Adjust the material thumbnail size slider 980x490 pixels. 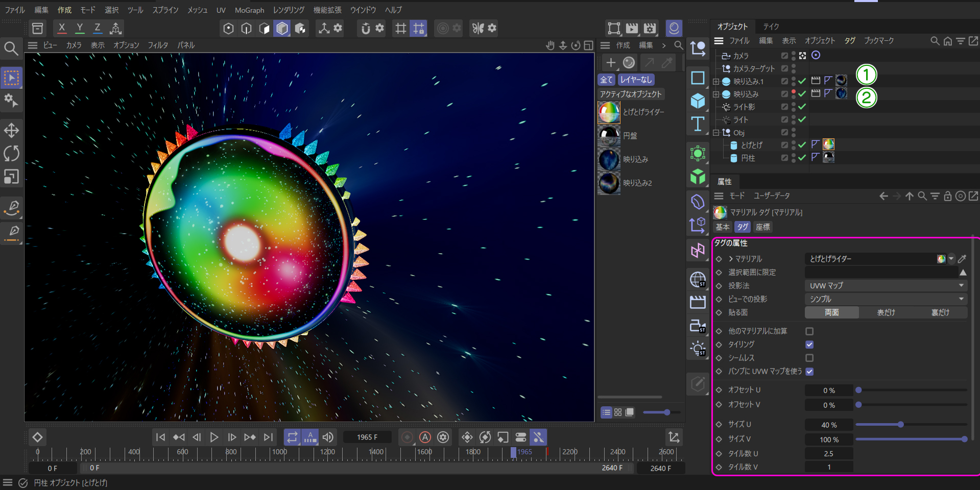click(662, 412)
